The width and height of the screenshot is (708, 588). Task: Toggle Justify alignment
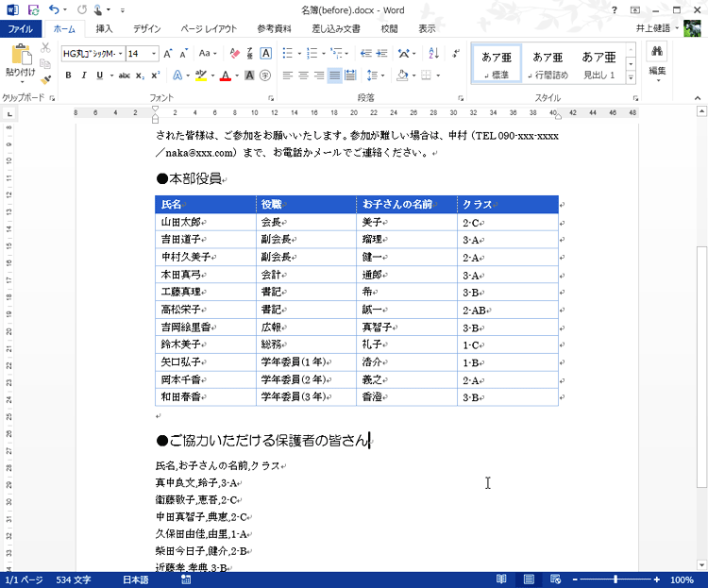click(x=334, y=76)
